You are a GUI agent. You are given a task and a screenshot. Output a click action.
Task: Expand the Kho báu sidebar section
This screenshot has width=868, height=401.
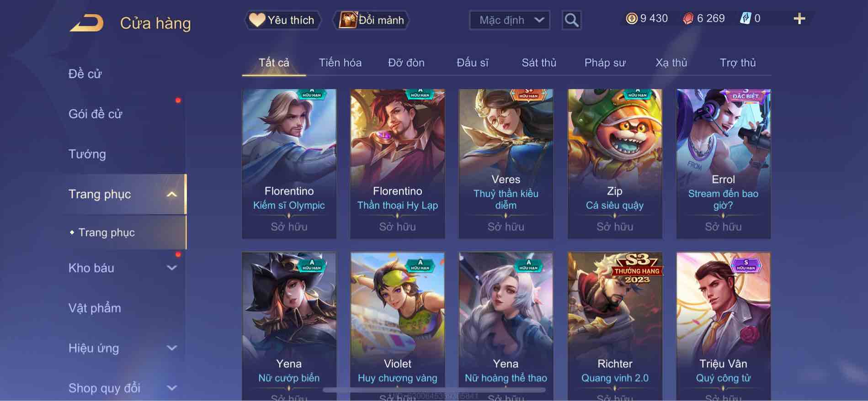click(172, 268)
